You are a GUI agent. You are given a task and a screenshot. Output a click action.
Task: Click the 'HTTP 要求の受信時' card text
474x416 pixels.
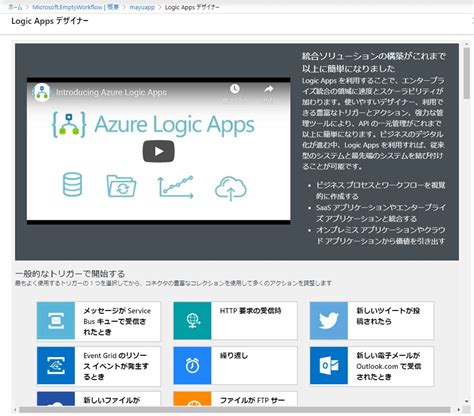point(250,311)
